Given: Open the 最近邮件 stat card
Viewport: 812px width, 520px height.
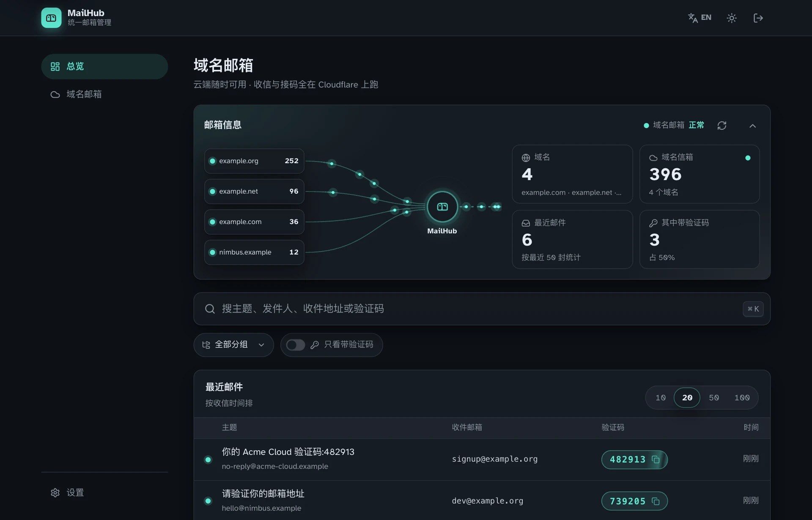Looking at the screenshot, I should 572,239.
